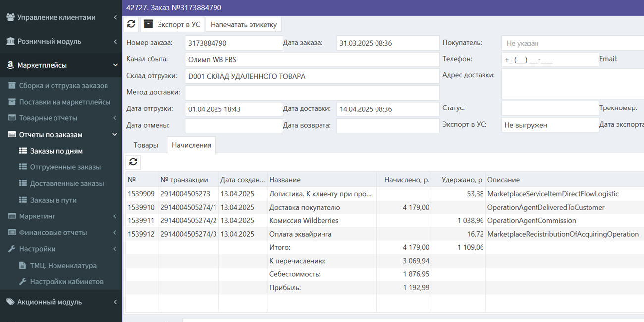Screen dimensions: 644x322
Task: Click the Маркетинг list icon
Action: point(12,216)
